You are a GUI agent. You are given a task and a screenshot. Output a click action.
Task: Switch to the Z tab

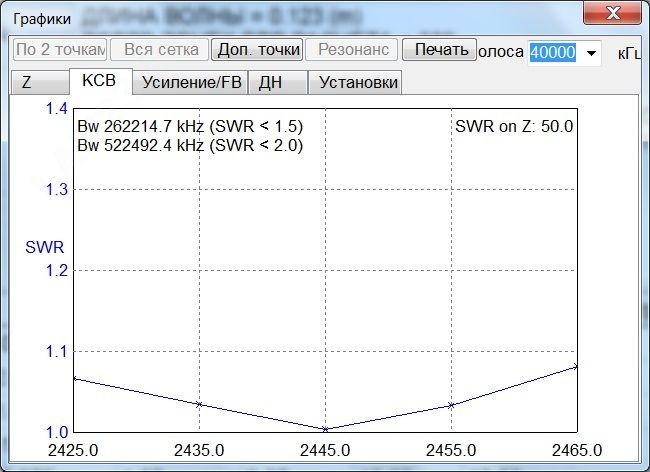(40, 82)
